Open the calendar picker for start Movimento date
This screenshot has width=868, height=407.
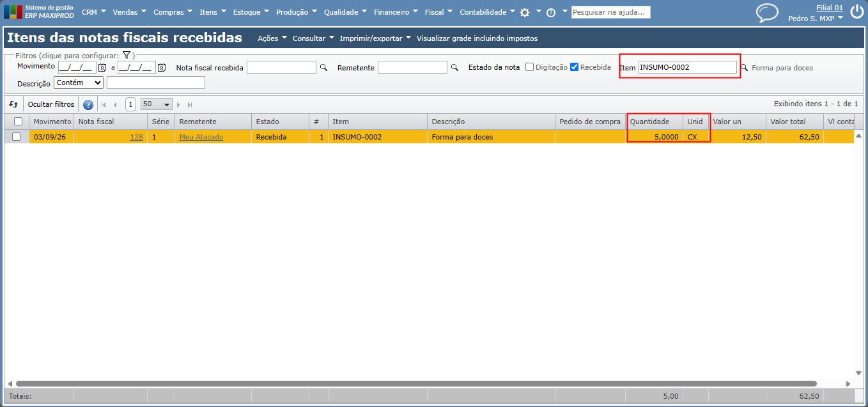[102, 67]
